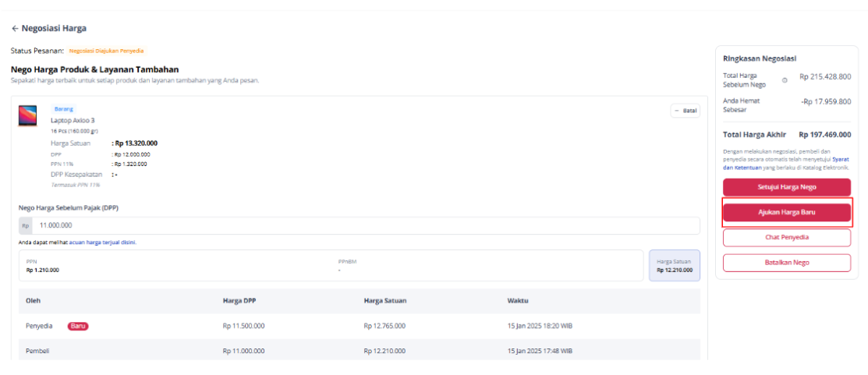The image size is (868, 375).
Task: Click the back arrow beside Negosiasi Harga
Action: pyautogui.click(x=15, y=29)
